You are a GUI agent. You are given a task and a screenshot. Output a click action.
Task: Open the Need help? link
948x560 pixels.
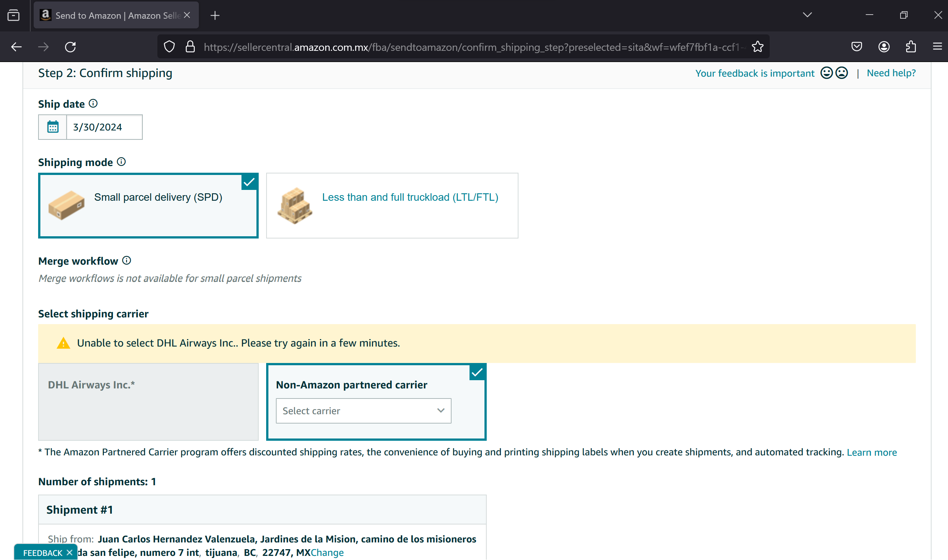pos(891,73)
